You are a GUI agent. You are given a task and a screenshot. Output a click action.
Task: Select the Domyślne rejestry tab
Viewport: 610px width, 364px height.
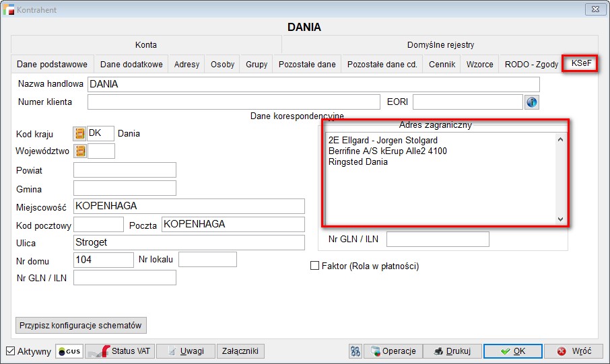click(440, 45)
